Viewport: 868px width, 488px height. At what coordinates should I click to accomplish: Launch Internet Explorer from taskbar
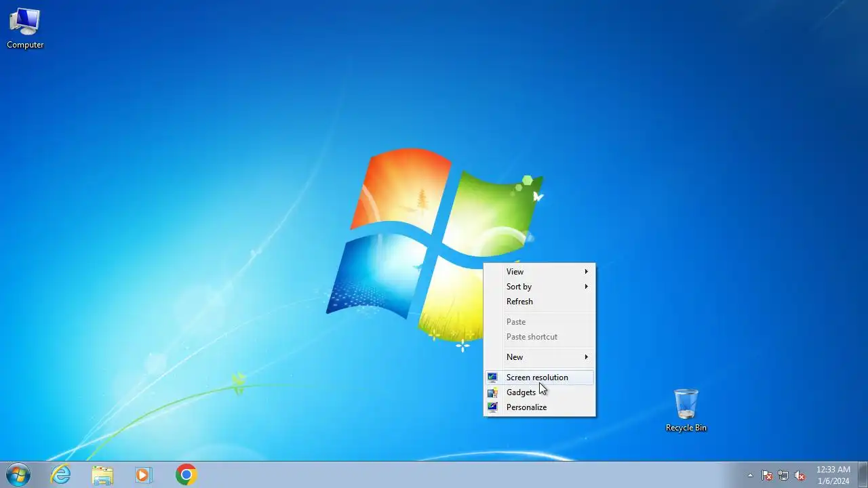[61, 474]
